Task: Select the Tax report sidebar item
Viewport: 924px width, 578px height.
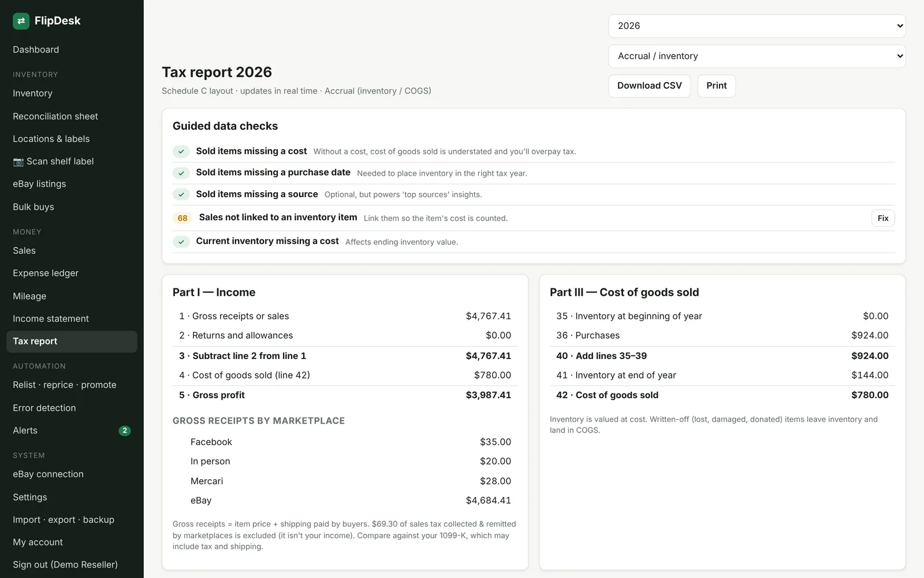Action: [x=72, y=341]
